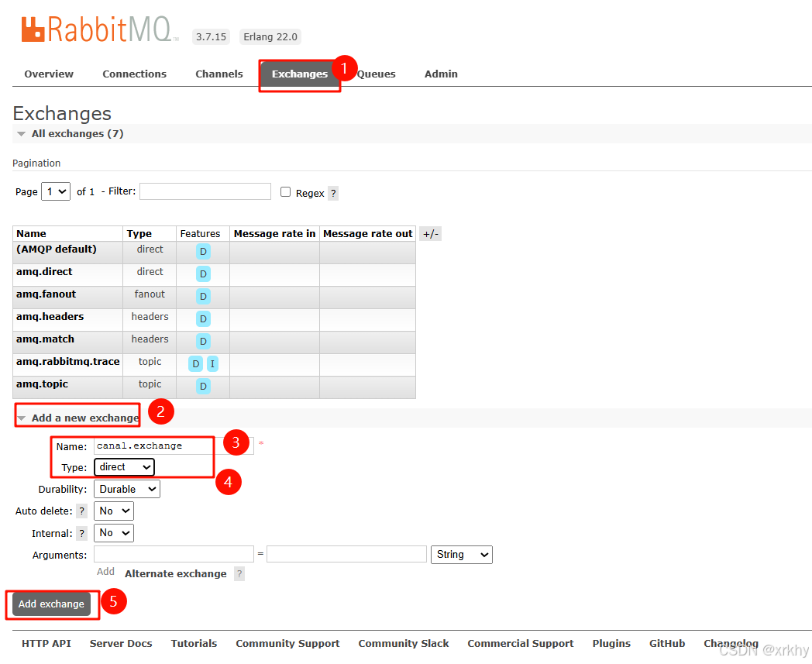
Task: Click the 3.7.15 version label
Action: (x=212, y=36)
